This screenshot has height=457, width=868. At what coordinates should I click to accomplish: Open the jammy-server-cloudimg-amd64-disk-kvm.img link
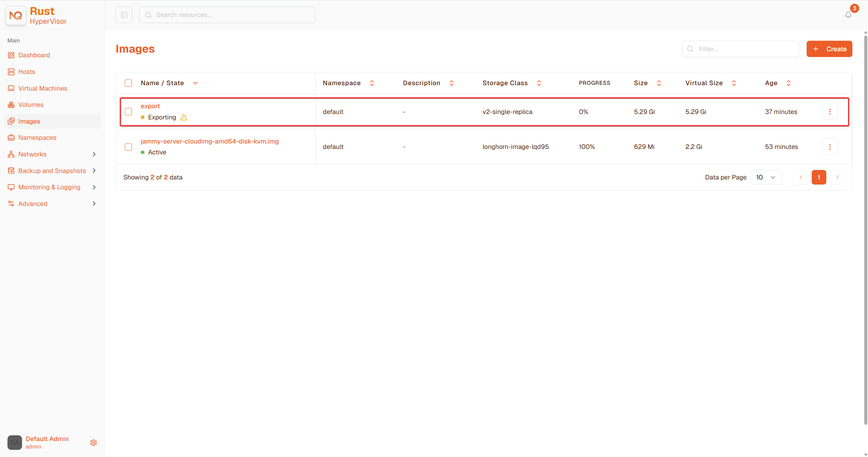pyautogui.click(x=210, y=141)
